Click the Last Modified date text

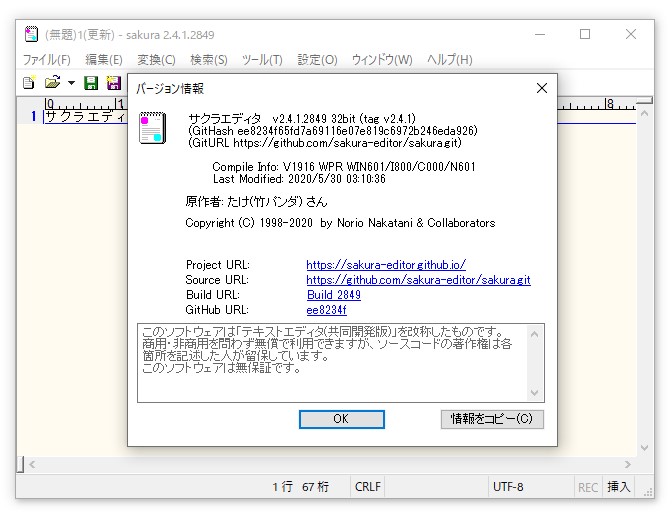299,179
